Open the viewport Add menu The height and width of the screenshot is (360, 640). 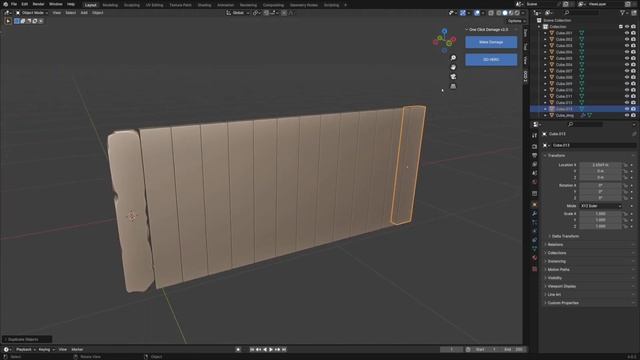tap(84, 13)
